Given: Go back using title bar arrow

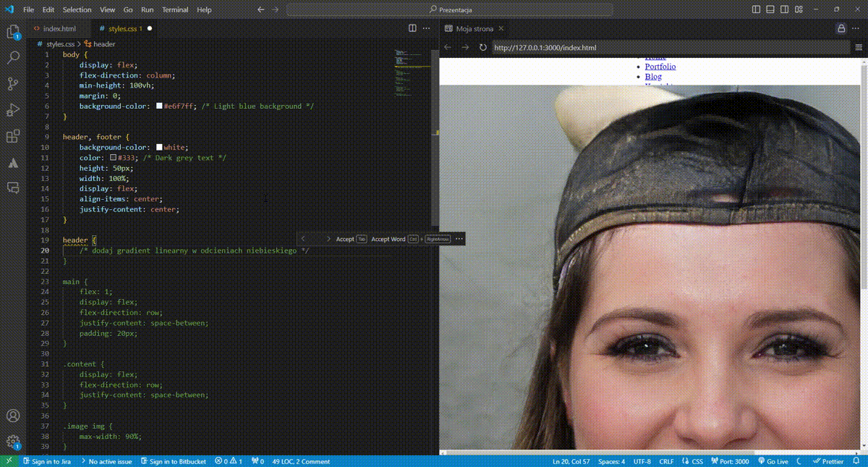Looking at the screenshot, I should (x=261, y=9).
